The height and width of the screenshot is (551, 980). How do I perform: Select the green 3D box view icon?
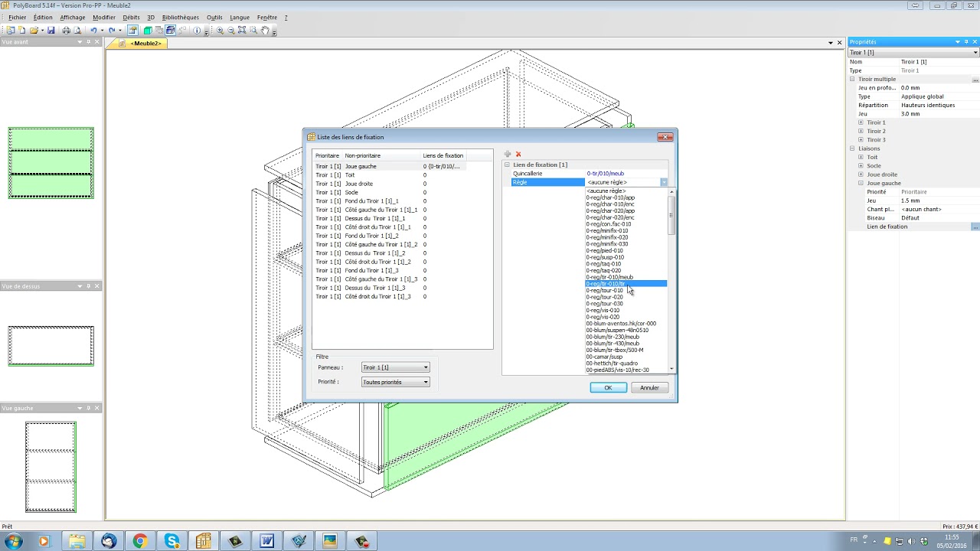point(148,31)
